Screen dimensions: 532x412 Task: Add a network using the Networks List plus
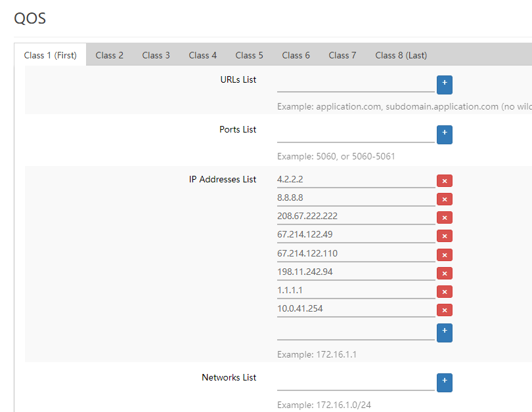(445, 382)
